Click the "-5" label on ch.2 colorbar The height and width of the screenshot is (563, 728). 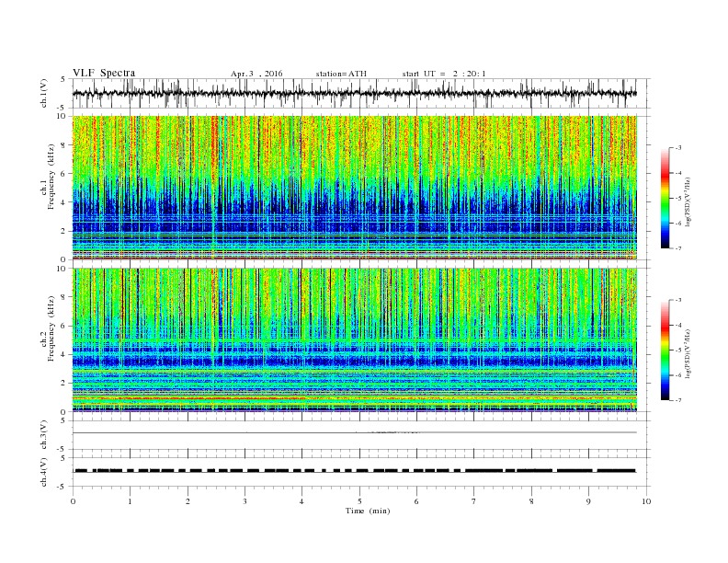(678, 350)
